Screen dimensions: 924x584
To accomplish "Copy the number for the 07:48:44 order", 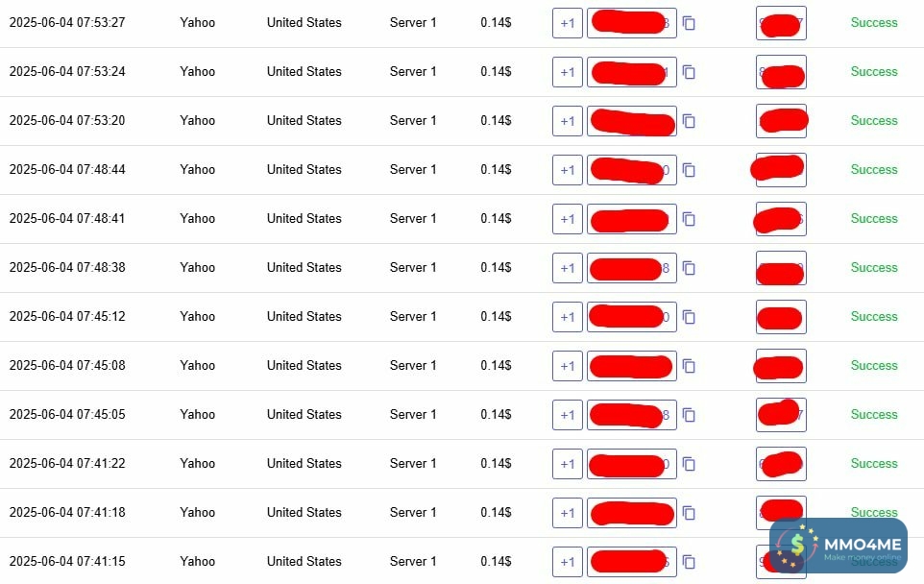I will pos(689,170).
